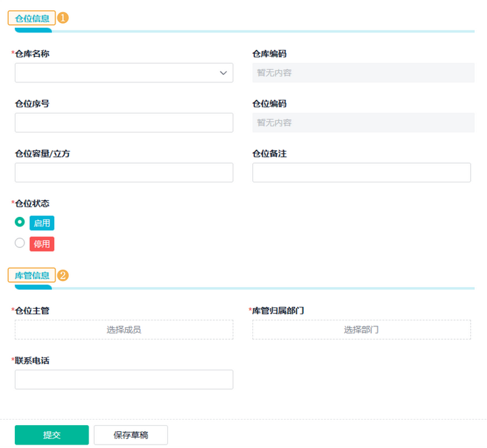Image resolution: width=487 pixels, height=448 pixels.
Task: Open 选择成员 picker for 仓位主管
Action: click(124, 330)
